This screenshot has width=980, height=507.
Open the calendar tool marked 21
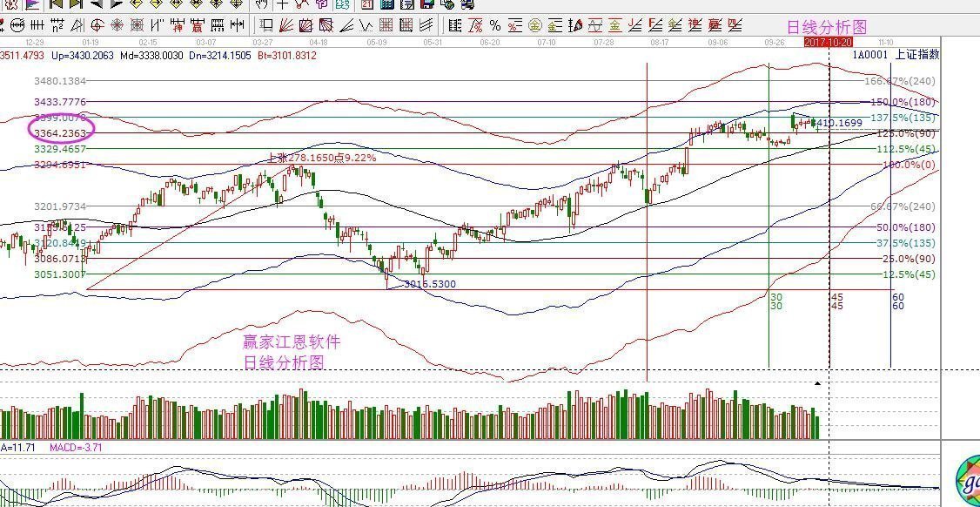click(367, 5)
